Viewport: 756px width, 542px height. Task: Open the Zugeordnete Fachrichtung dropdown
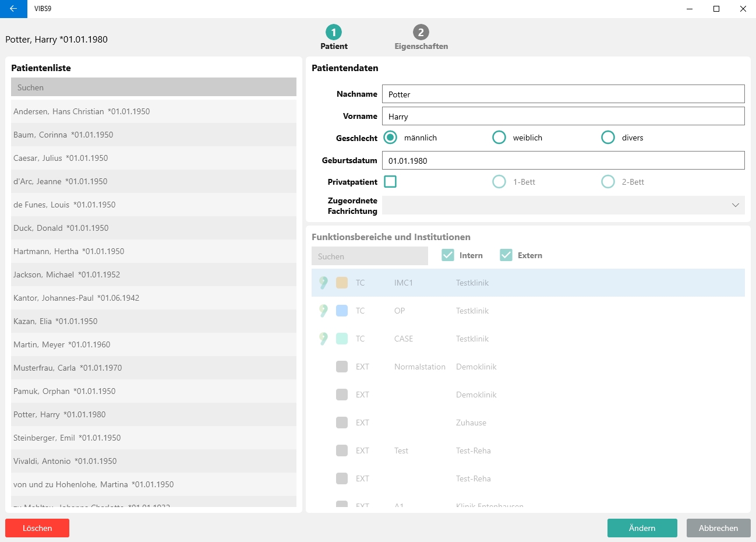(x=563, y=205)
